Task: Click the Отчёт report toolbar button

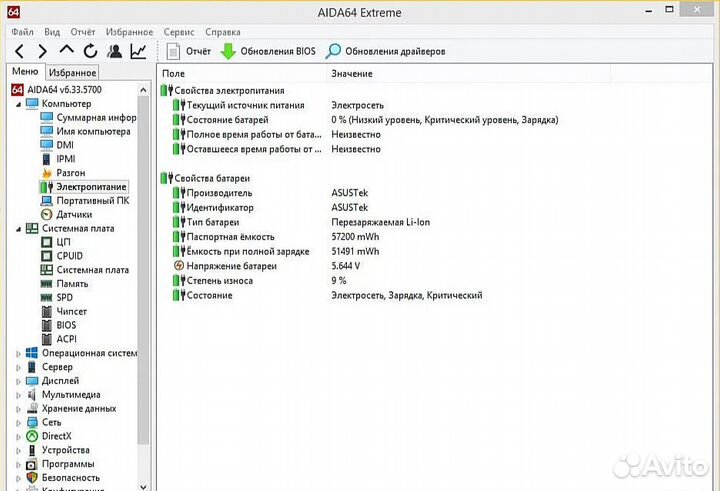Action: pos(188,51)
